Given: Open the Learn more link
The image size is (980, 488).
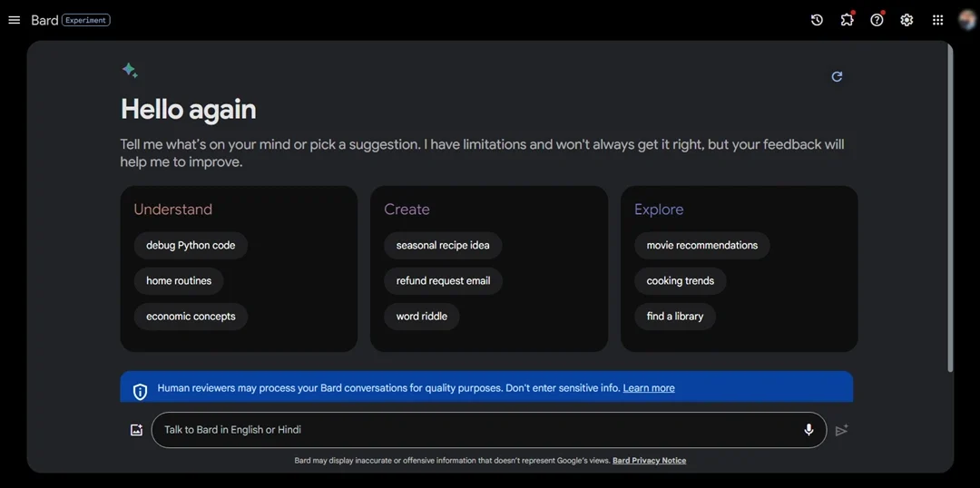Looking at the screenshot, I should point(649,388).
